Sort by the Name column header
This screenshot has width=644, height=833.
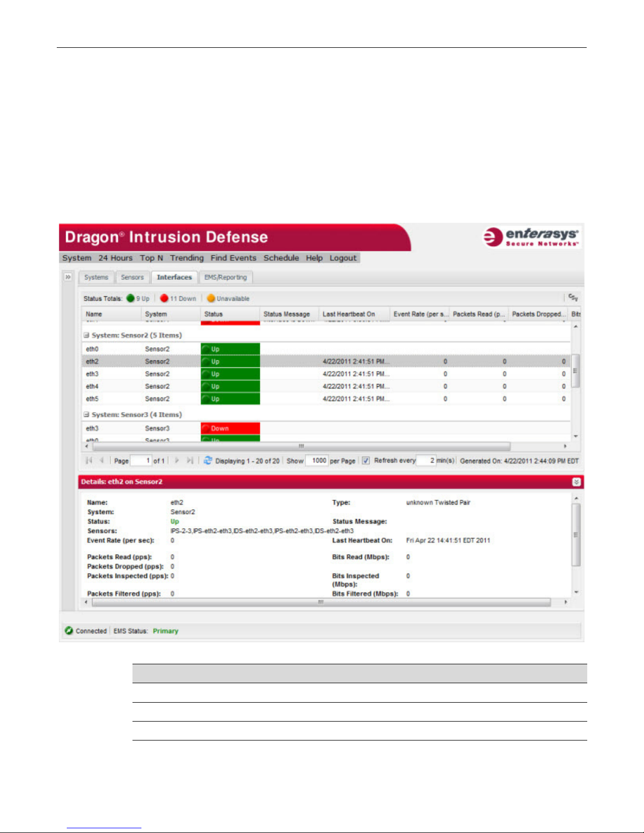pyautogui.click(x=111, y=314)
